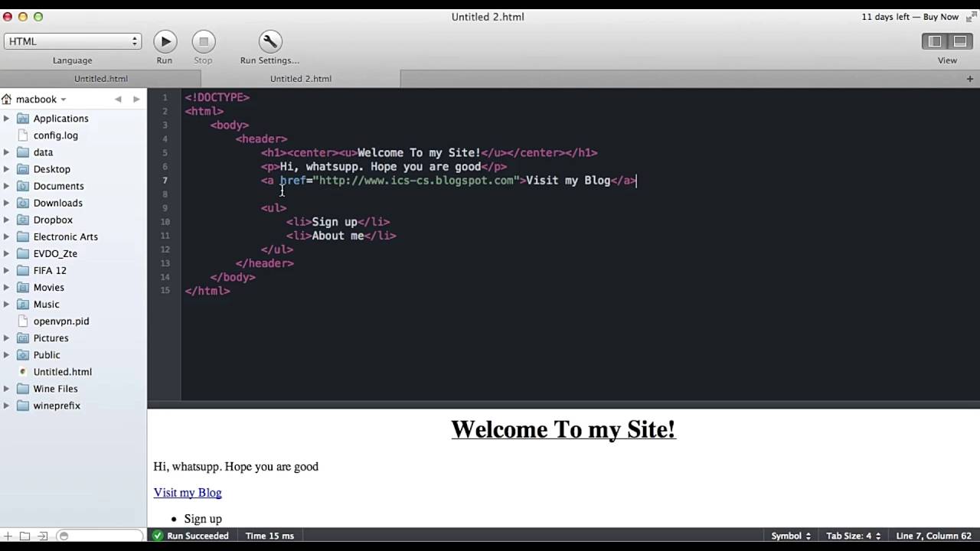Select the Desktop folder icon

point(23,169)
